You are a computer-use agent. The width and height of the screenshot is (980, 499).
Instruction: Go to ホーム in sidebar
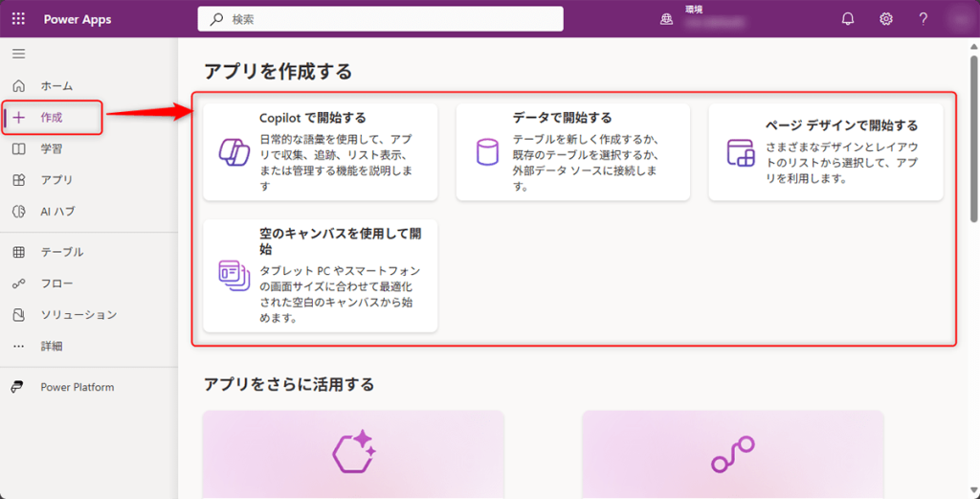point(56,85)
